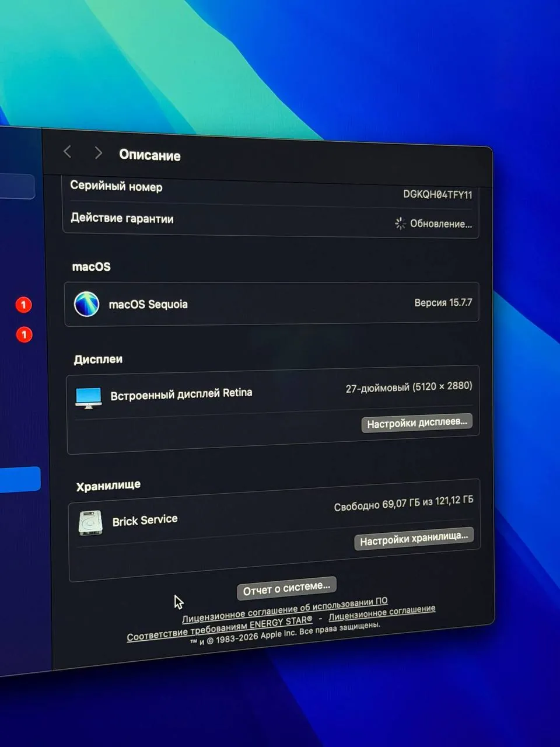Click the Описание window title
Screen dimensions: 560x747
click(x=150, y=155)
